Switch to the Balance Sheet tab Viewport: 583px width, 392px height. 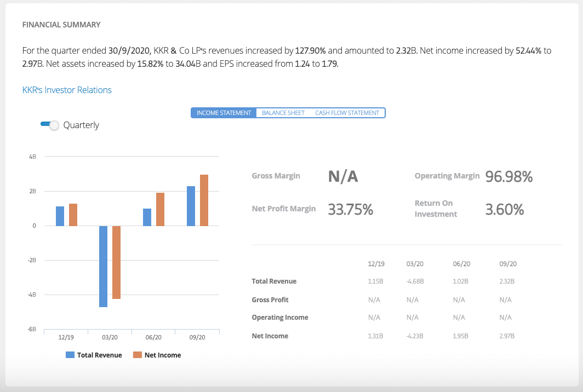(x=283, y=113)
